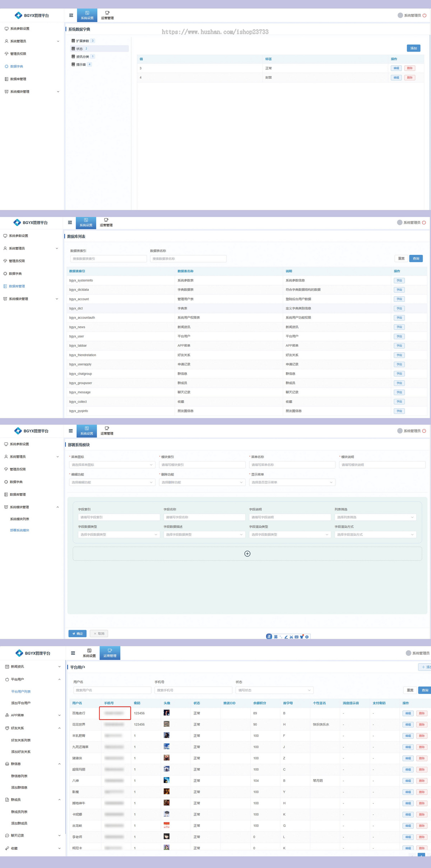
Task: Click the hamburger menu icon on the 平台用户 page
Action: tap(73, 653)
